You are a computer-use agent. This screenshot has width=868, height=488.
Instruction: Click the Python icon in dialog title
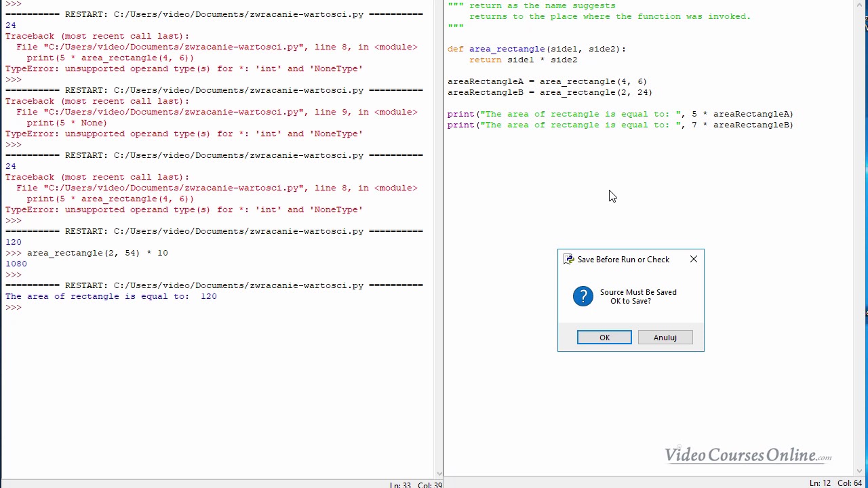(x=568, y=260)
